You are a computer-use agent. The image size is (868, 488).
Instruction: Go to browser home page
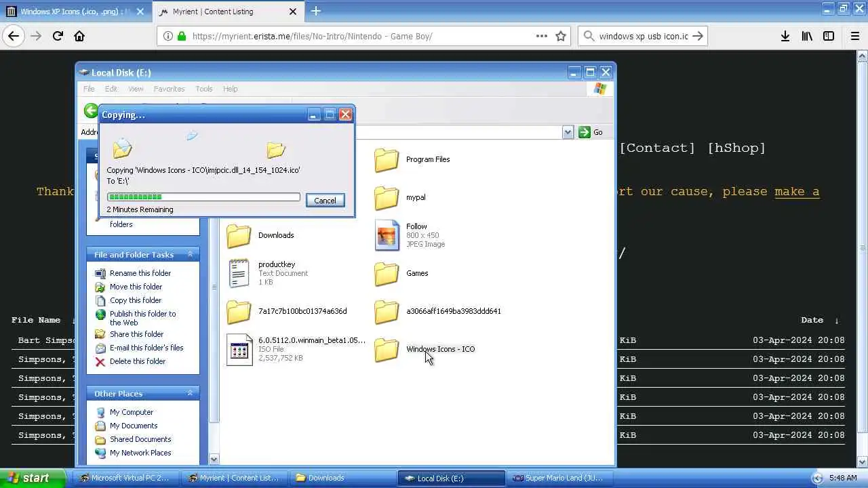79,37
